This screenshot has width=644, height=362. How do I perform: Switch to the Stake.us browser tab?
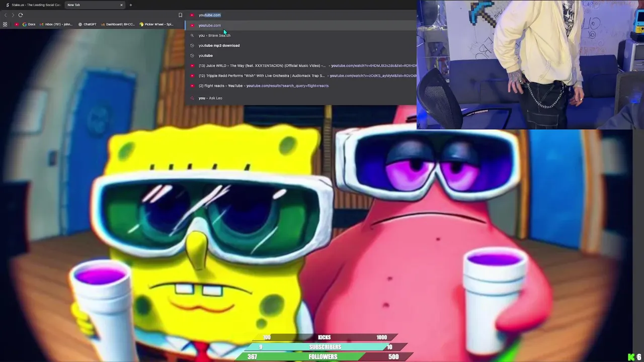(x=32, y=5)
